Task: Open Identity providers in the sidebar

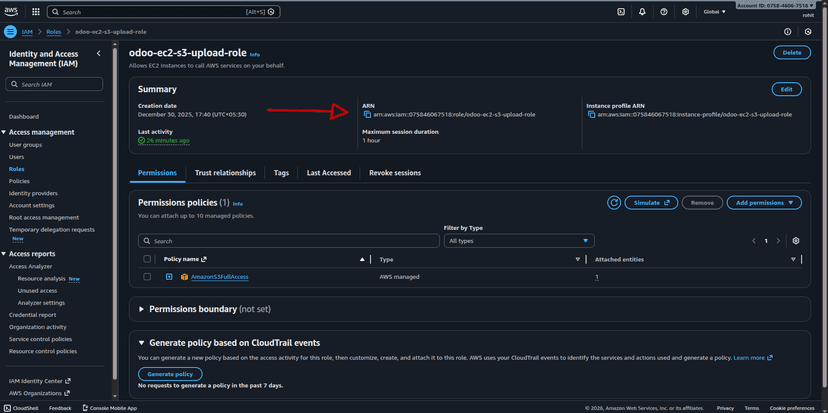Action: click(x=33, y=193)
